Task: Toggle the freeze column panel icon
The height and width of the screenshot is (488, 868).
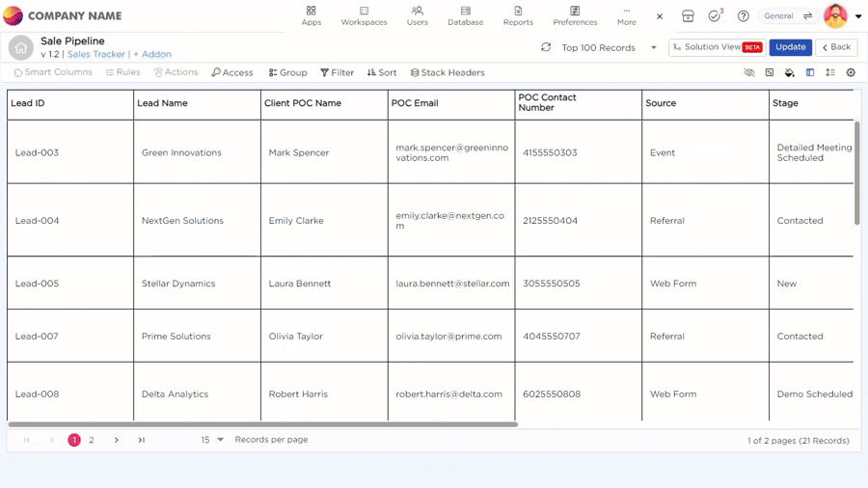Action: [810, 72]
